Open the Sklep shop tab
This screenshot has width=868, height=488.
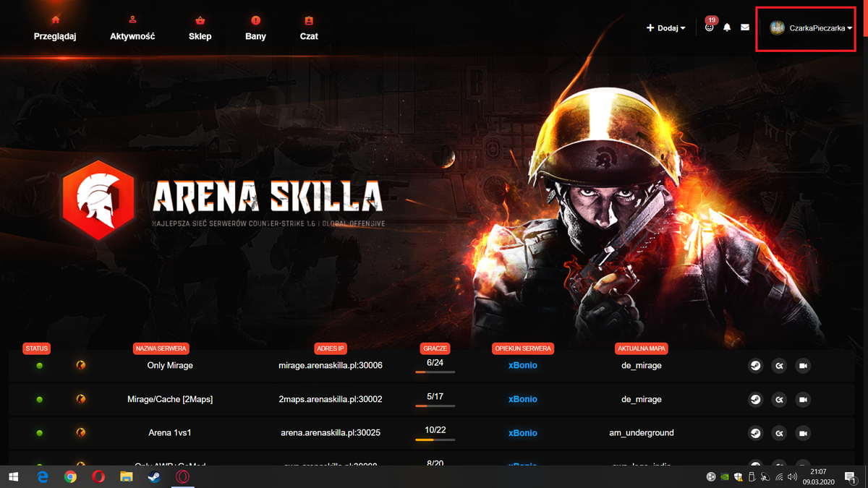(x=200, y=29)
